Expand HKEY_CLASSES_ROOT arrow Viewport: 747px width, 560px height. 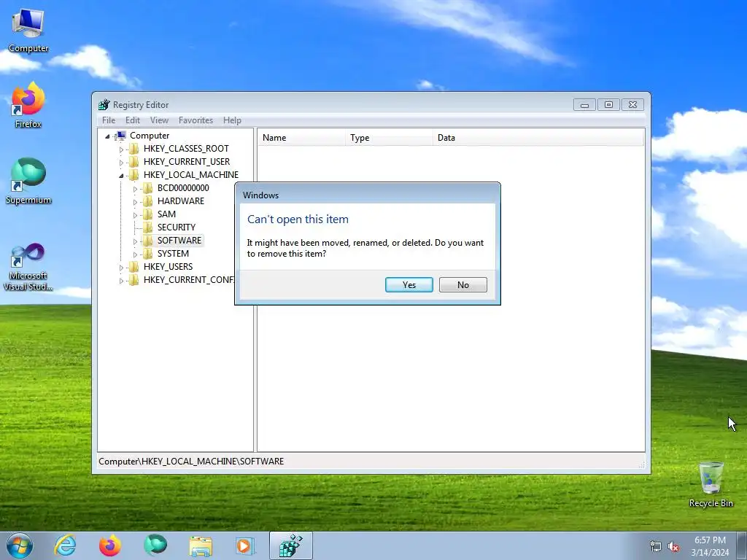pos(121,149)
